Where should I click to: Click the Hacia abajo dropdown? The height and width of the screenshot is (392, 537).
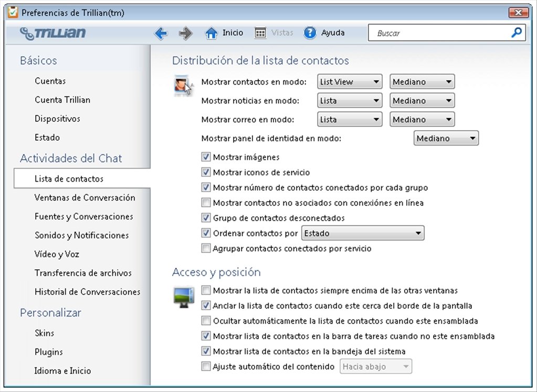376,367
